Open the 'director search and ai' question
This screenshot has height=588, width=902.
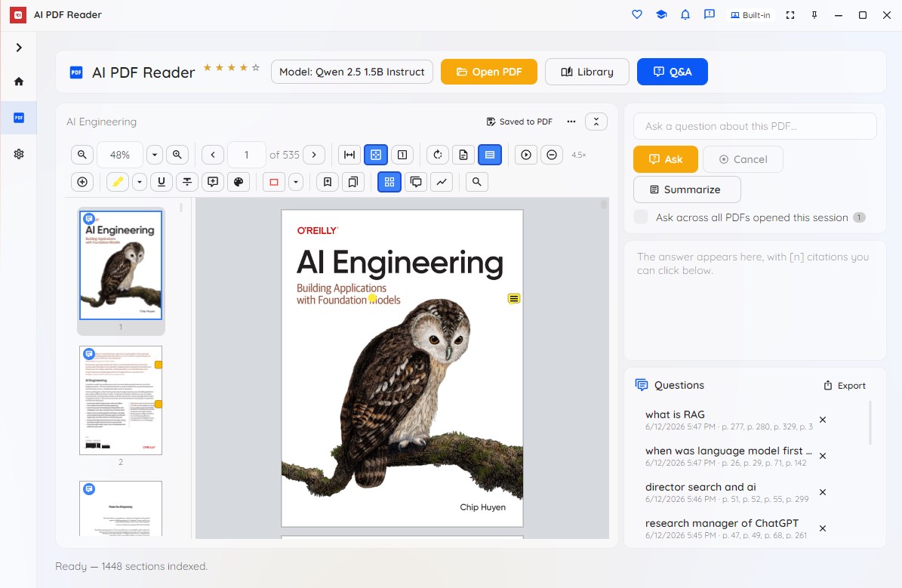pos(728,492)
